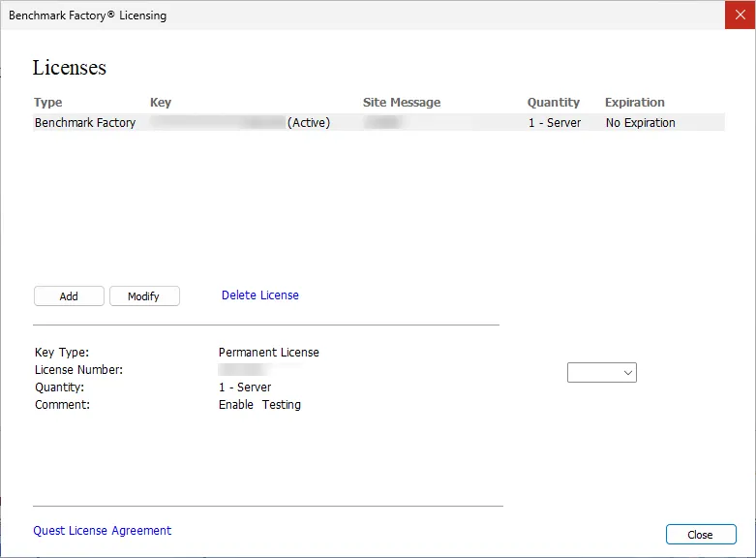Viewport: 756px width, 558px height.
Task: Click the Licenses heading
Action: 70,68
